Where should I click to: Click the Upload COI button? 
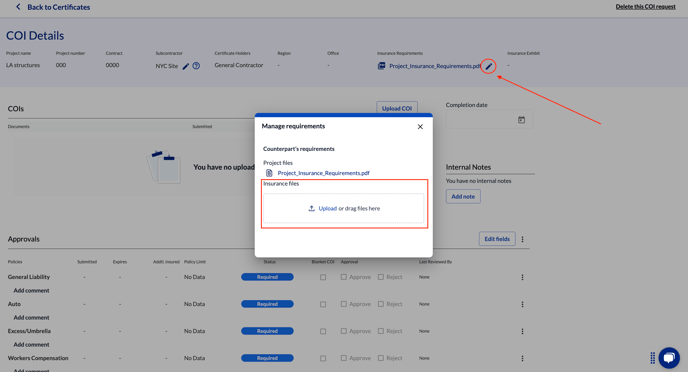397,108
